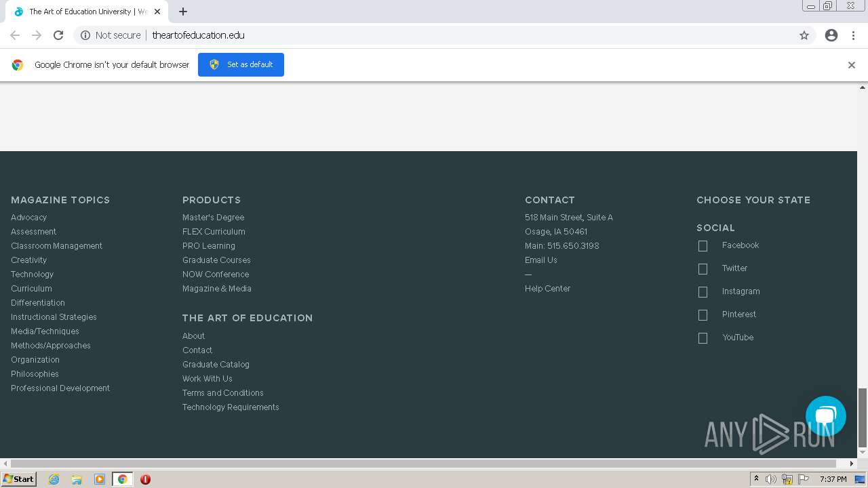This screenshot has height=488, width=868.
Task: Open Terms and Conditions link
Action: [x=223, y=393]
